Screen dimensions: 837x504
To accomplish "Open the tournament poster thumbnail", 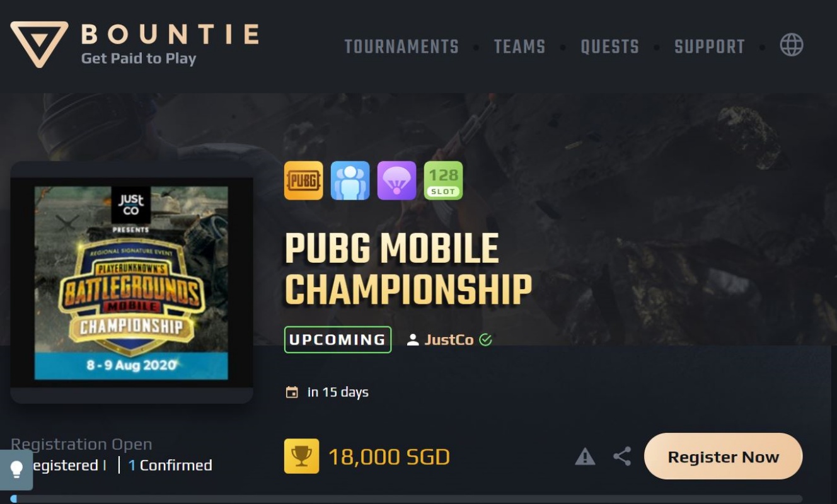I will coord(132,282).
